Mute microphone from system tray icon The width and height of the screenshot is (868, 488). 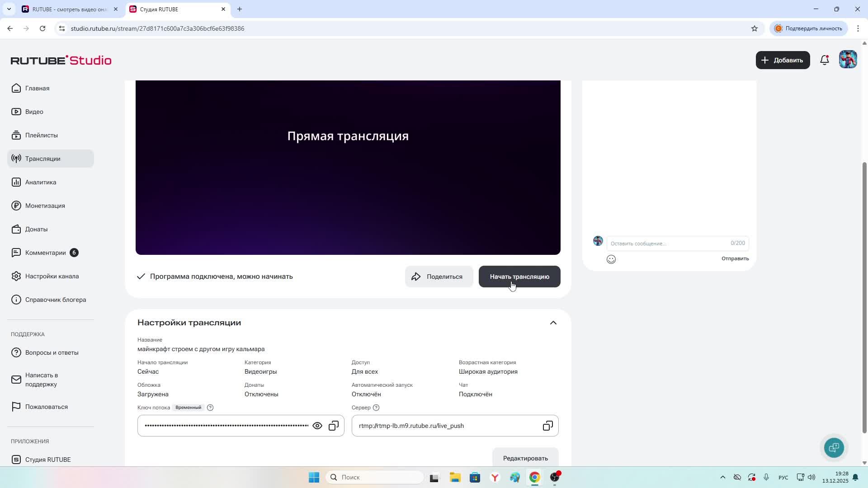766,477
